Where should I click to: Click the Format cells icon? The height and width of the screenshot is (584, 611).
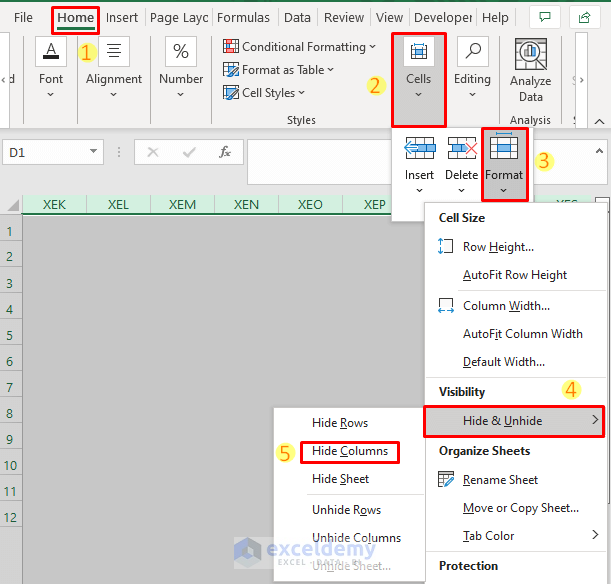(x=504, y=146)
